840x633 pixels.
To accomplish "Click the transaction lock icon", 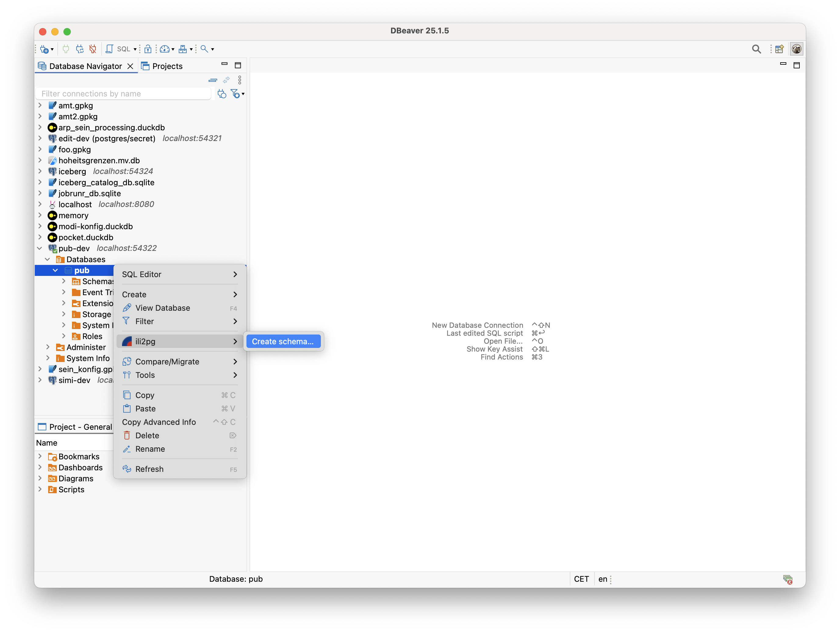I will pyautogui.click(x=148, y=49).
